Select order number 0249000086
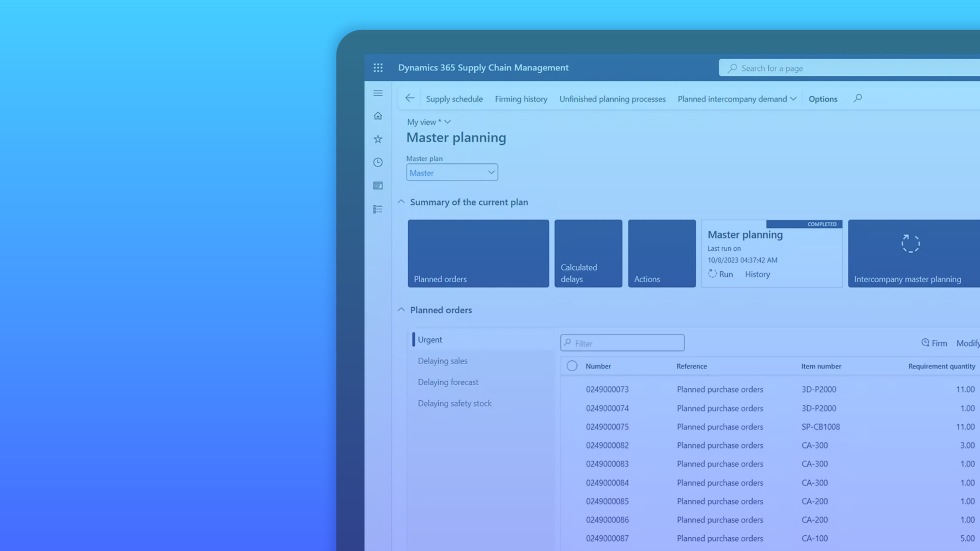980x551 pixels. tap(607, 520)
